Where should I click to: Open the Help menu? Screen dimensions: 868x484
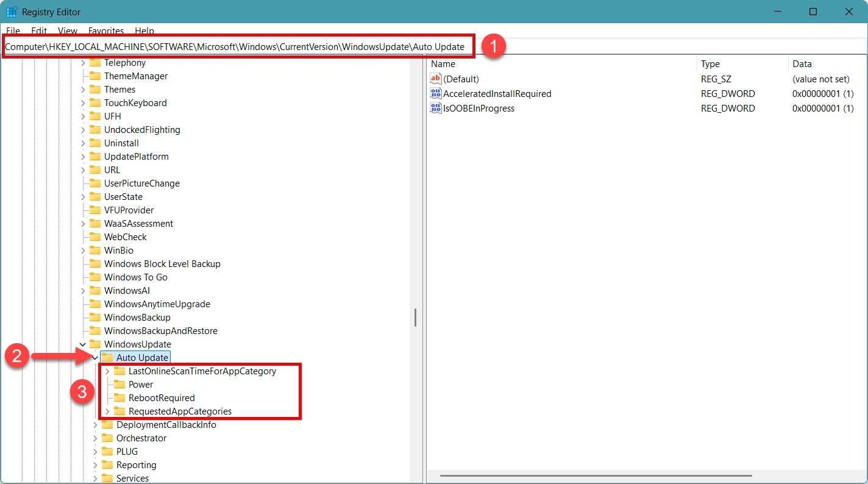click(x=144, y=30)
